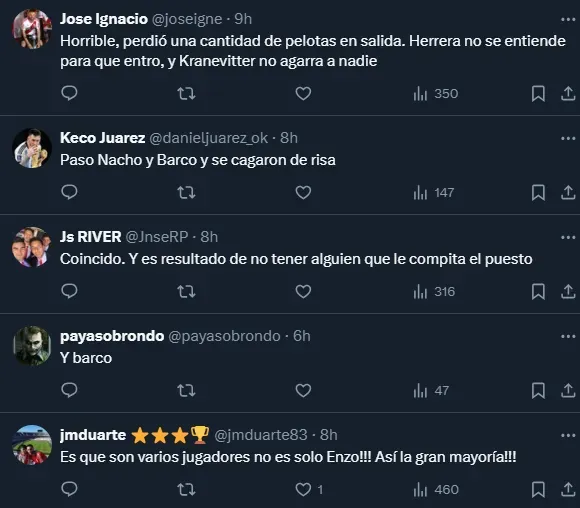Open the @danieljuarez_ok handle link
580x508 pixels.
208,138
